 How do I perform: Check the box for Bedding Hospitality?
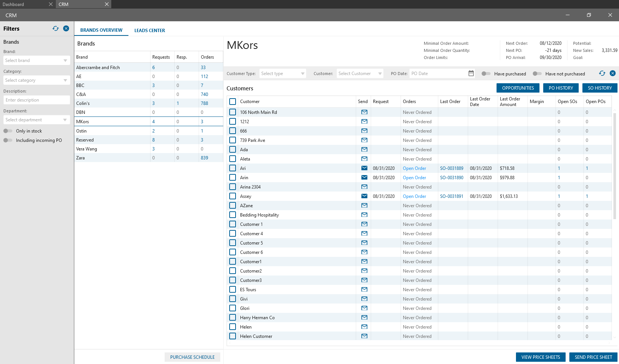click(x=233, y=215)
